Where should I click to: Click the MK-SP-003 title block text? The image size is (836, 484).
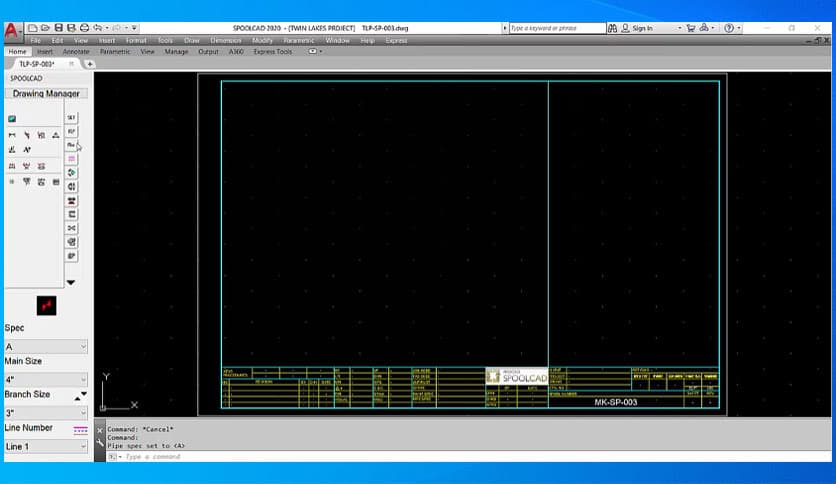pyautogui.click(x=616, y=402)
